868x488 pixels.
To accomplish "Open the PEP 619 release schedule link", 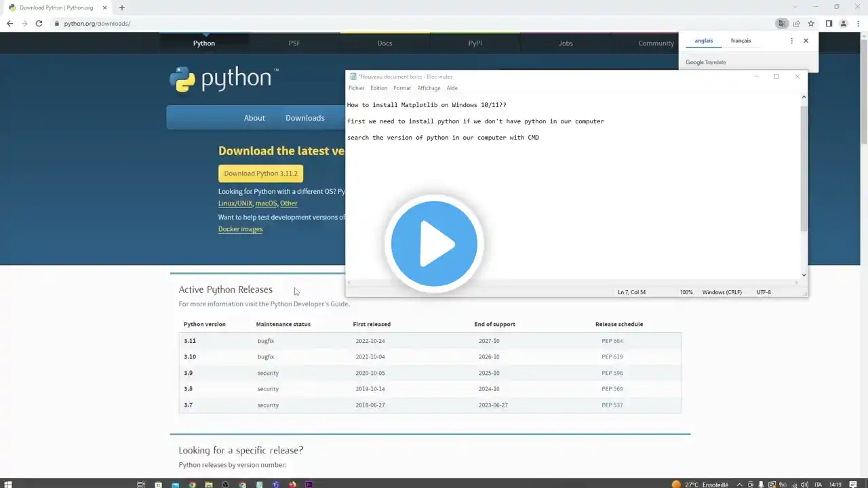I will [x=612, y=357].
